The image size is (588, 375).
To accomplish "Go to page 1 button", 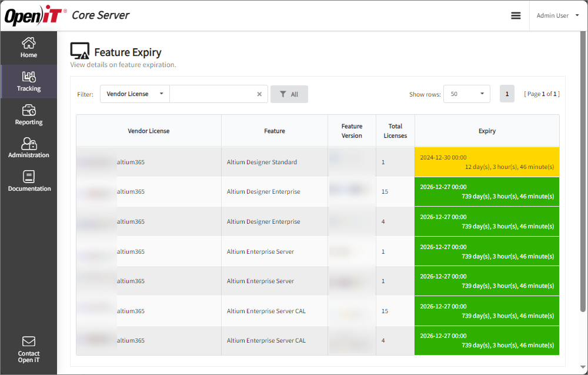I will pyautogui.click(x=507, y=94).
